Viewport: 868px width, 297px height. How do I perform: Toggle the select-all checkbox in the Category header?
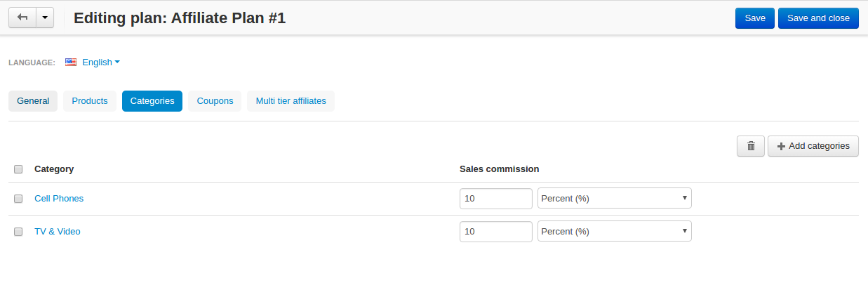[18, 169]
